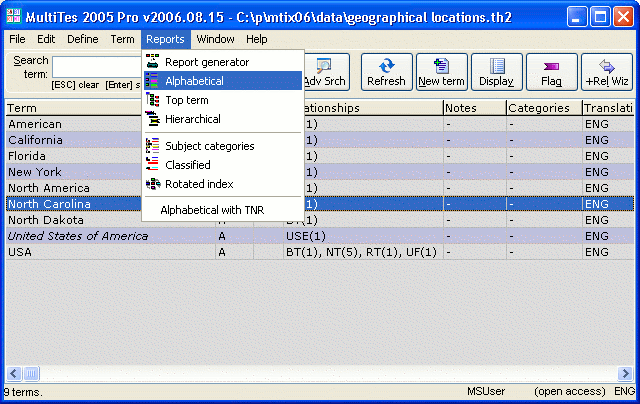Click the horizontal scrollbar left arrow

(x=13, y=373)
